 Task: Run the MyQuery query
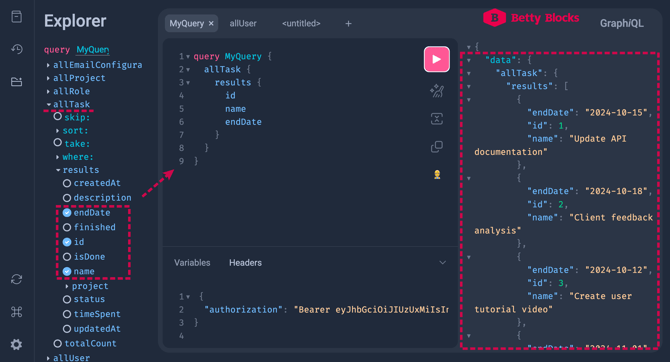click(x=436, y=59)
